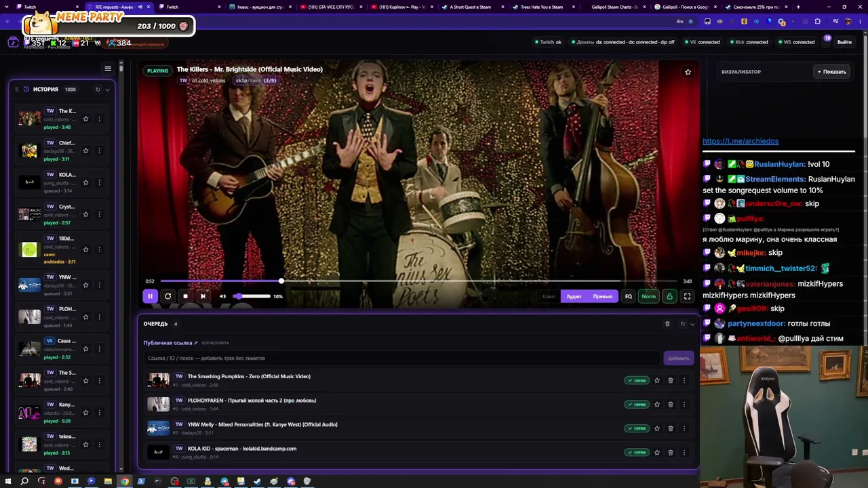
Task: Open the Windows taskbar search icon
Action: (24, 481)
